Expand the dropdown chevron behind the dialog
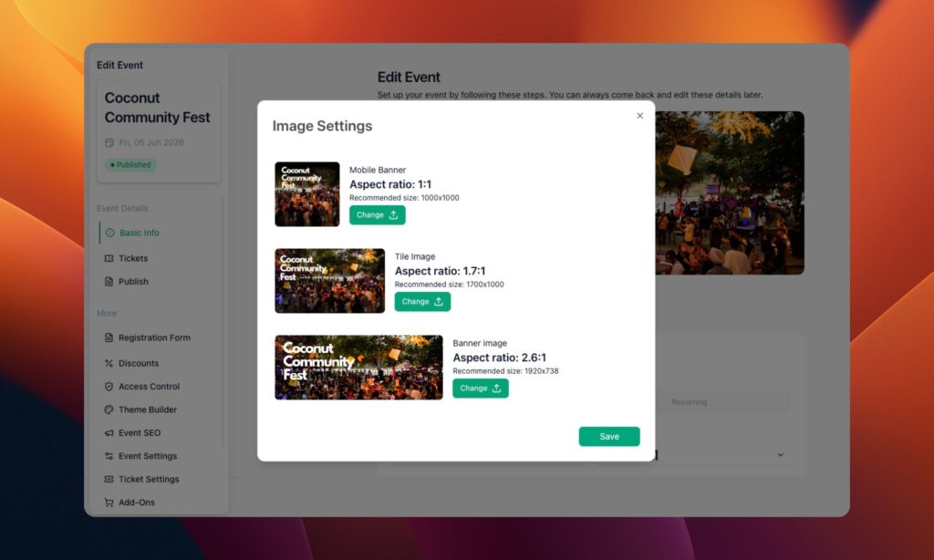Screen dimensions: 934x560 coord(781,455)
